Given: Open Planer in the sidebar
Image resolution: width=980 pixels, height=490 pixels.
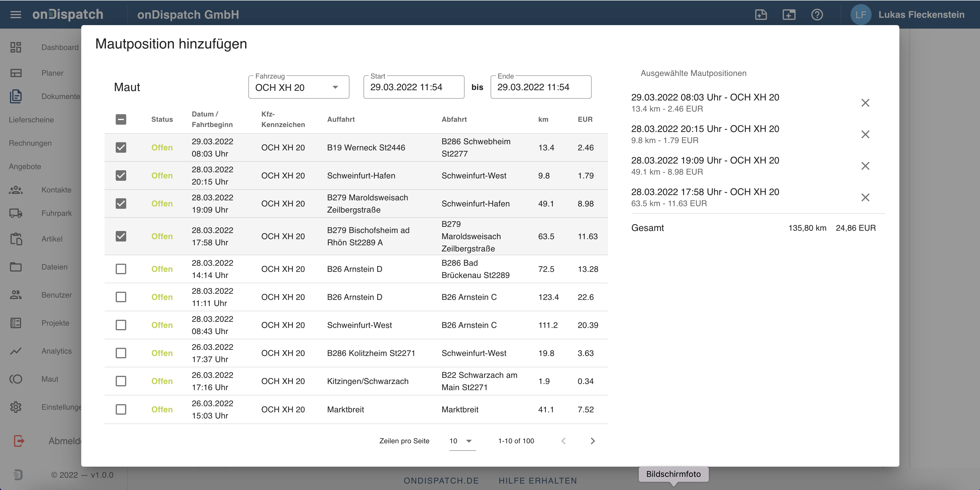Looking at the screenshot, I should (x=52, y=73).
